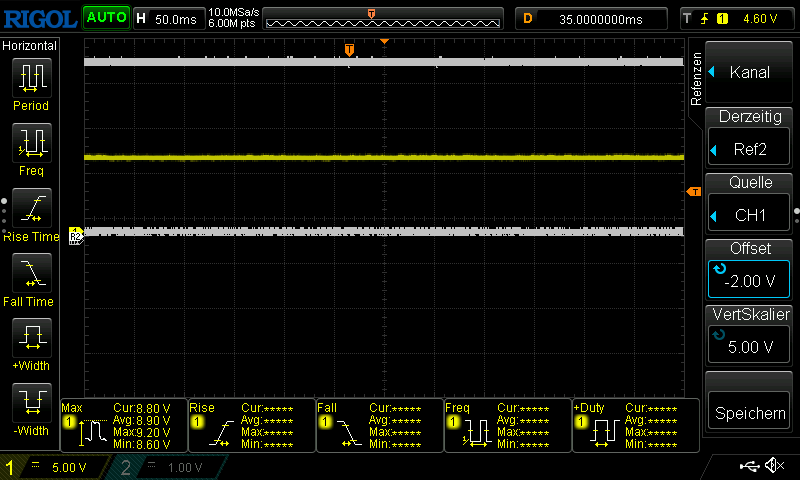Click the USB status icon
The width and height of the screenshot is (800, 480).
pos(749,466)
